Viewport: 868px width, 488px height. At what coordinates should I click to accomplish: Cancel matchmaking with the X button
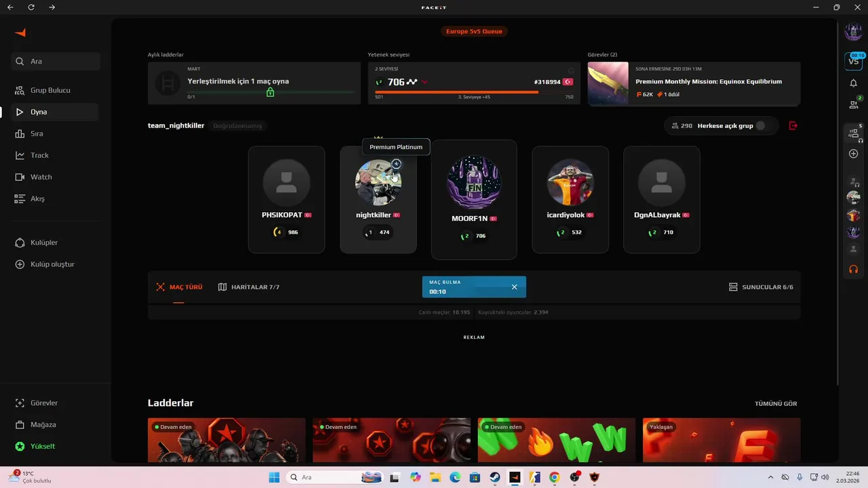pyautogui.click(x=514, y=287)
